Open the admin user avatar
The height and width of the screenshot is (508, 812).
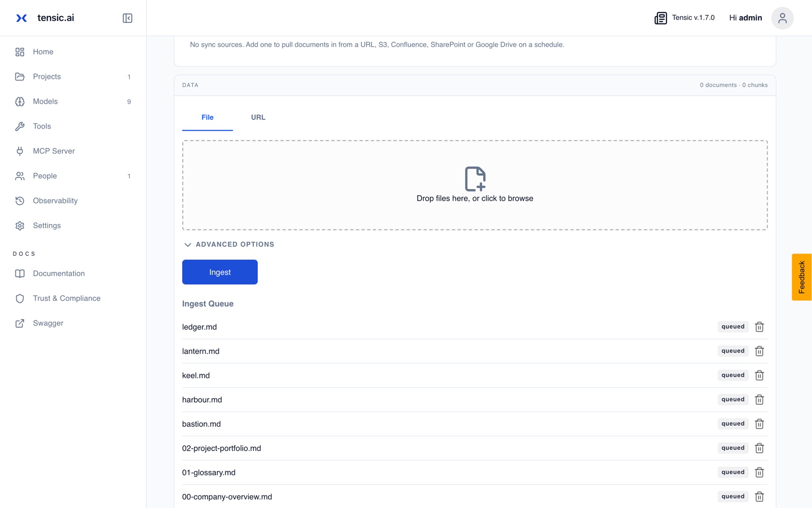click(x=782, y=18)
